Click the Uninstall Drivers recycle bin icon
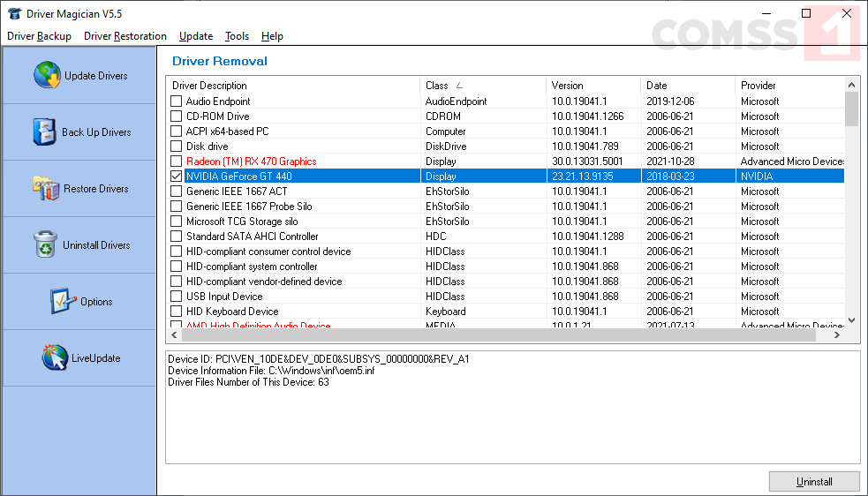Viewport: 868px width, 496px height. [45, 244]
